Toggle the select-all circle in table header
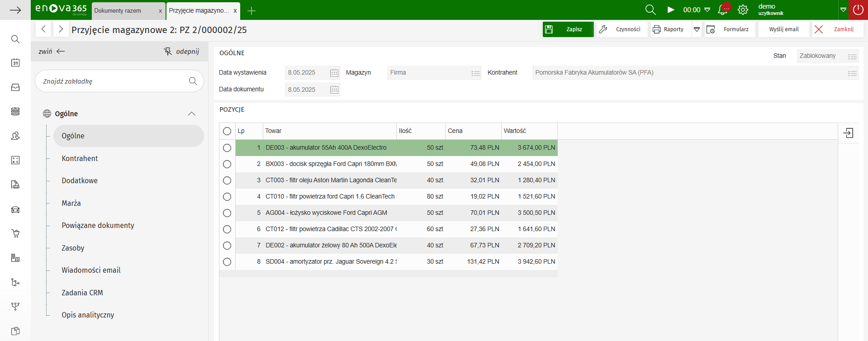 coord(227,131)
